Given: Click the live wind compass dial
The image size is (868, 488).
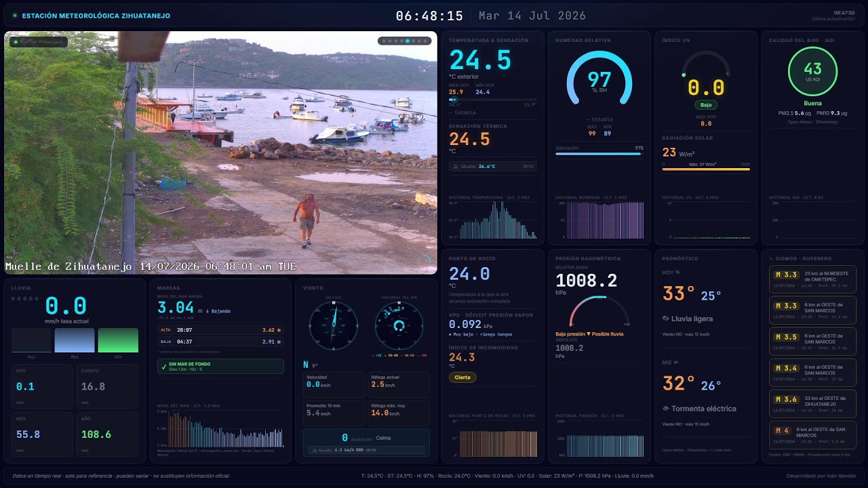Looking at the screenshot, I should 333,326.
